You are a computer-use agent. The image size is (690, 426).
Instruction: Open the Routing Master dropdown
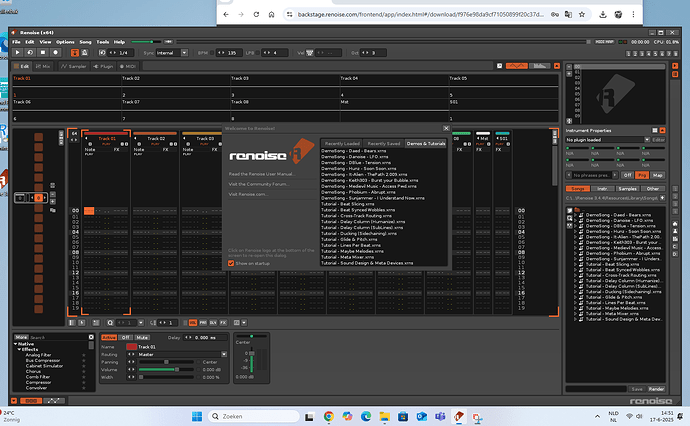coord(182,354)
